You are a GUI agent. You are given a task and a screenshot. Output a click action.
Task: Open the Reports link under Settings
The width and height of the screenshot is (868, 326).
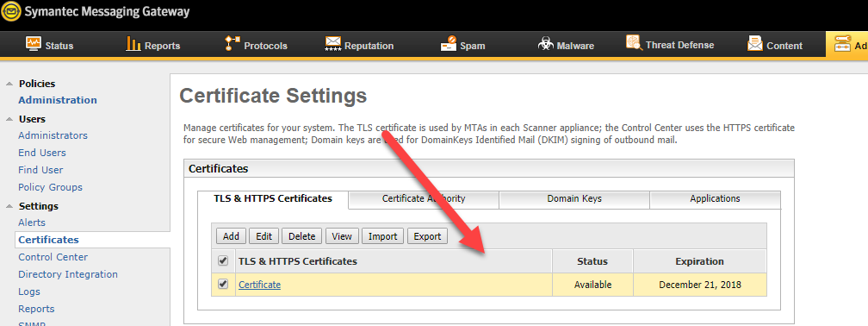(x=36, y=309)
